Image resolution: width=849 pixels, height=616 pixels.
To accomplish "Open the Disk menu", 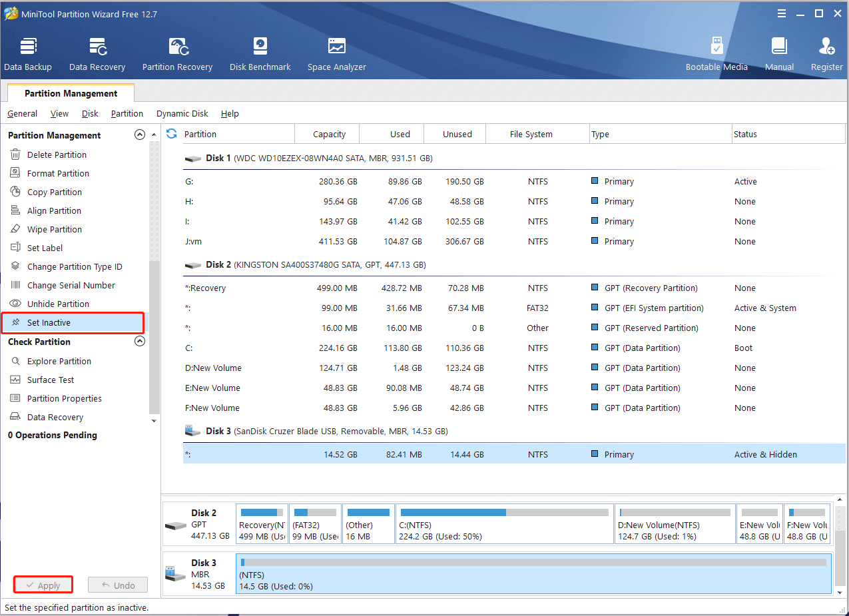I will 90,113.
